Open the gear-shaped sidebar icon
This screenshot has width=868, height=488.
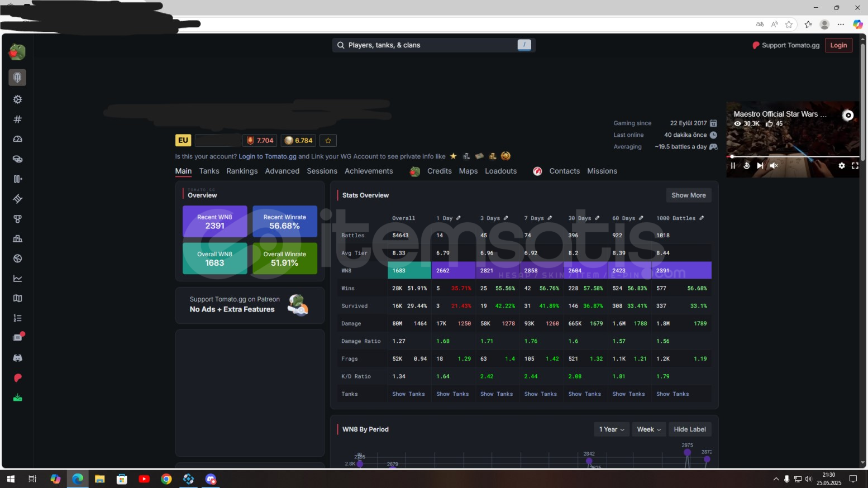(17, 99)
